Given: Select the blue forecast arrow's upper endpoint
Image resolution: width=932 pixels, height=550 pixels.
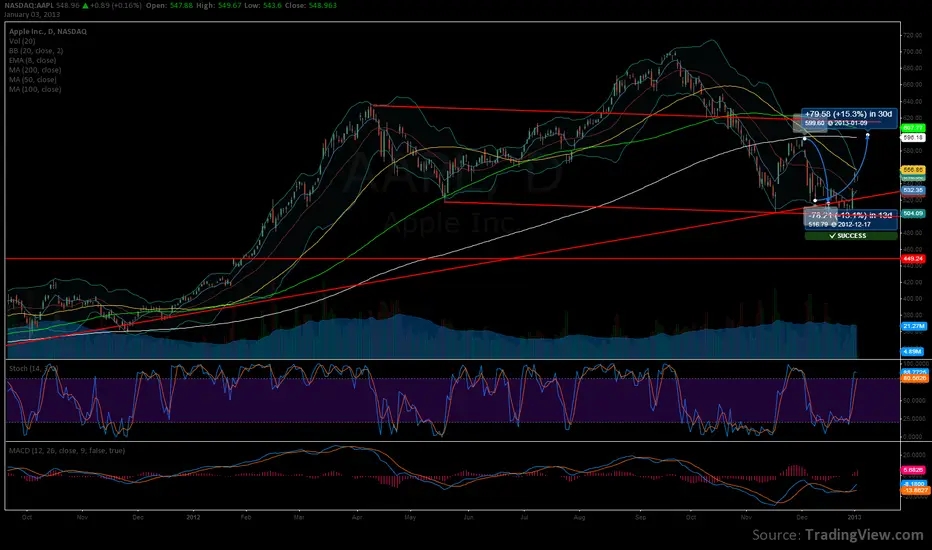Looking at the screenshot, I should 868,136.
